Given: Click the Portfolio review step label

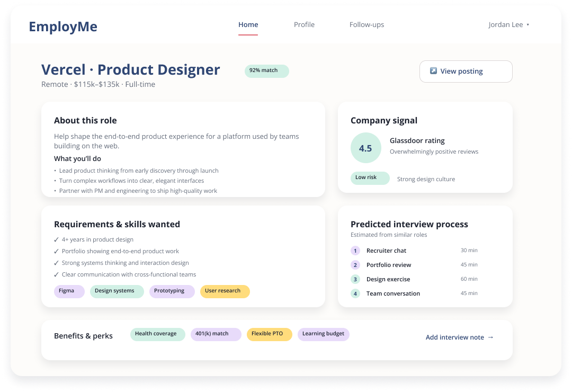Looking at the screenshot, I should [x=389, y=265].
